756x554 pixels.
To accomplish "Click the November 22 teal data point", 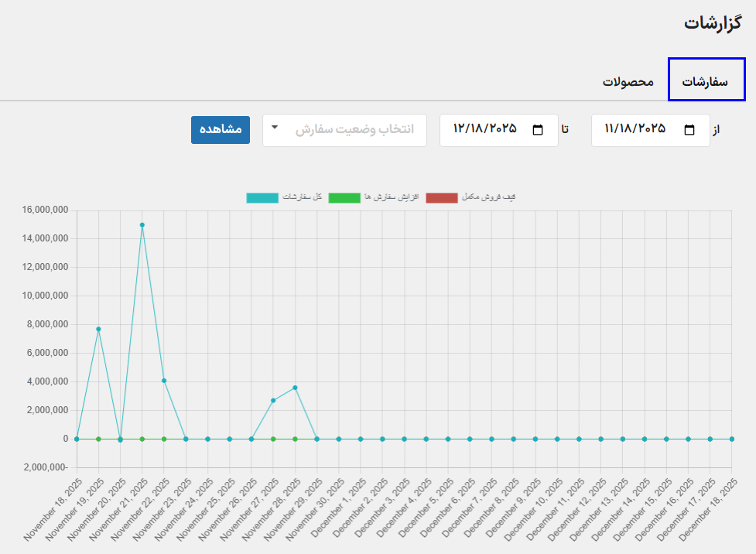I will 164,381.
